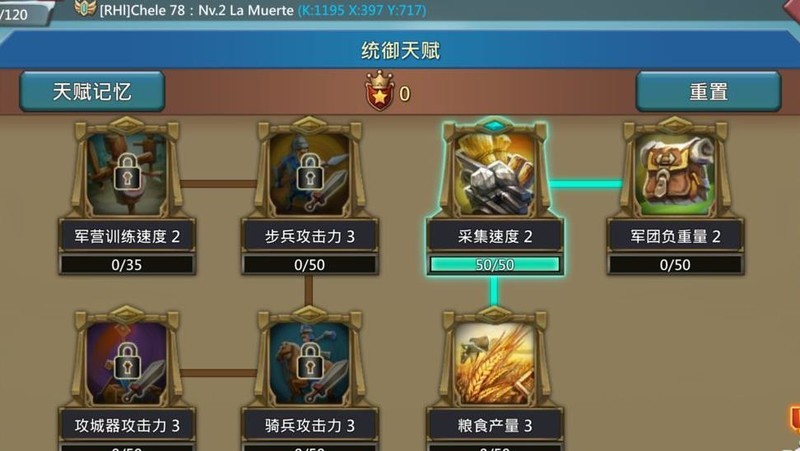Click the 重置 reset button
The image size is (800, 451).
coord(708,92)
